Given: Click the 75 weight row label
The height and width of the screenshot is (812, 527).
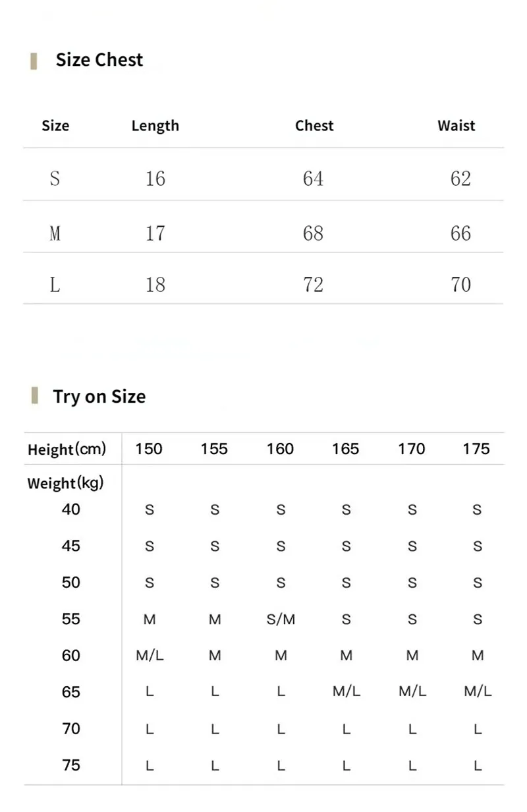Looking at the screenshot, I should 70,765.
